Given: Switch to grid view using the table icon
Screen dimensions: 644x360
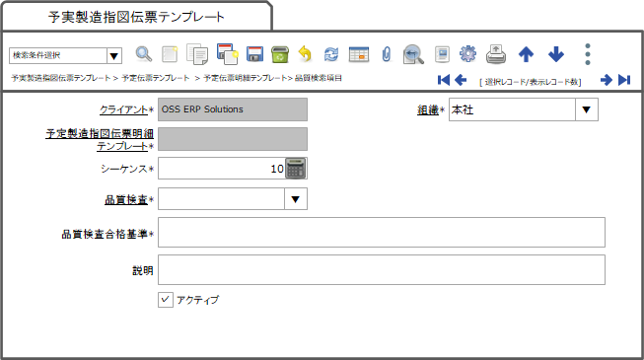Looking at the screenshot, I should [359, 54].
